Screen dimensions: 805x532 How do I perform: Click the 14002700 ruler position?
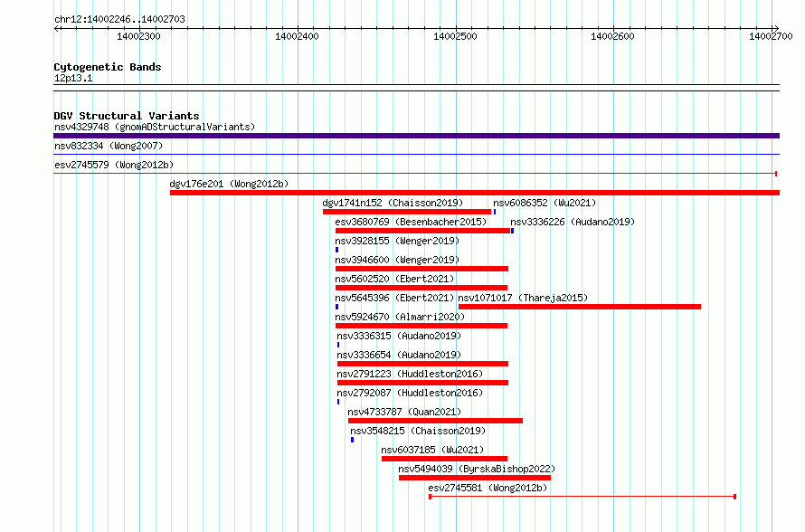[771, 36]
